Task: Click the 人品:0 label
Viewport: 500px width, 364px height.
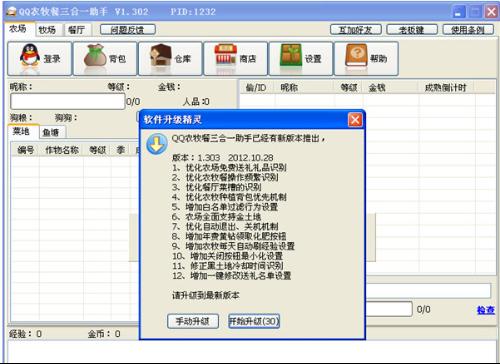Action: click(x=196, y=101)
